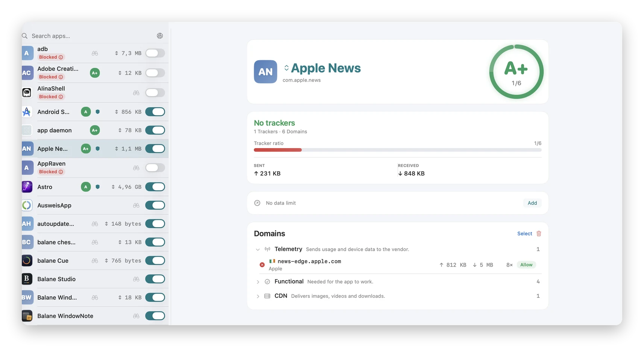Click Select in the Domains header
The image size is (644, 347).
pyautogui.click(x=524, y=233)
